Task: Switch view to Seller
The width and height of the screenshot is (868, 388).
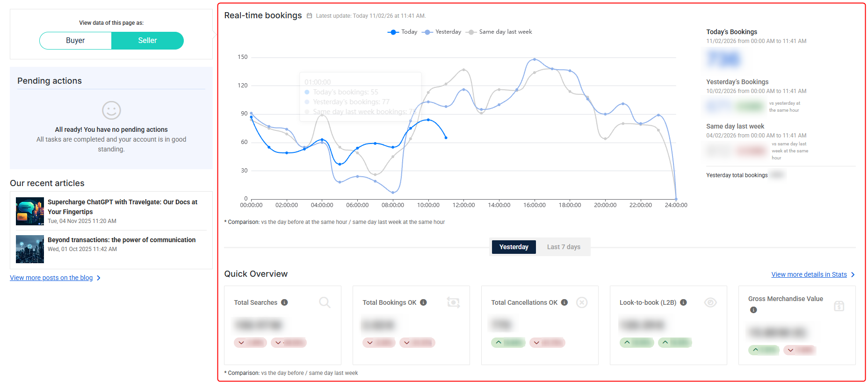Action: point(147,41)
